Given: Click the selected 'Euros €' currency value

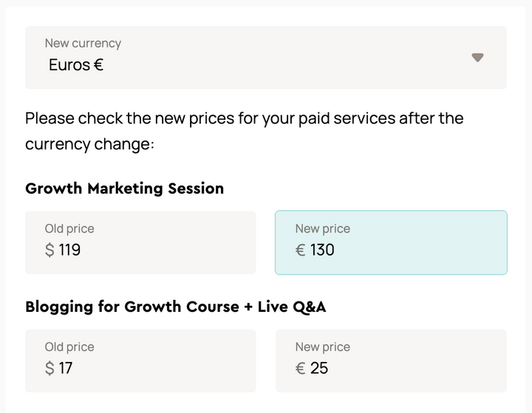Looking at the screenshot, I should point(76,65).
